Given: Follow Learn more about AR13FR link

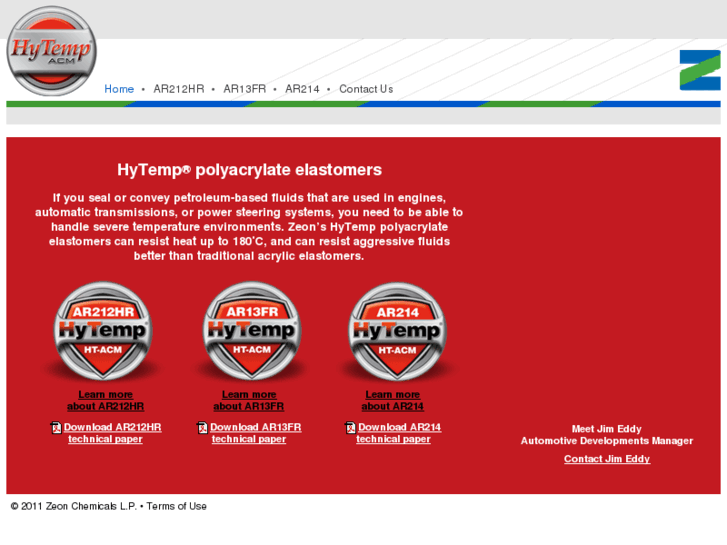Looking at the screenshot, I should point(249,400).
